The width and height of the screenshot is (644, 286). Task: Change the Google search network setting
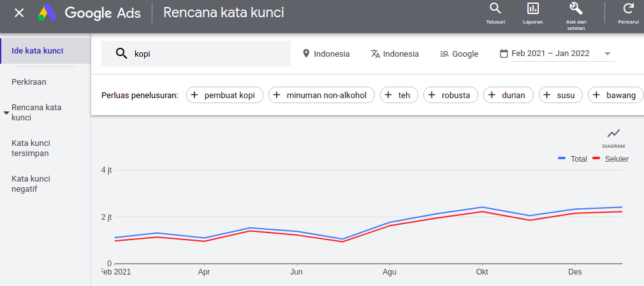pyautogui.click(x=459, y=54)
